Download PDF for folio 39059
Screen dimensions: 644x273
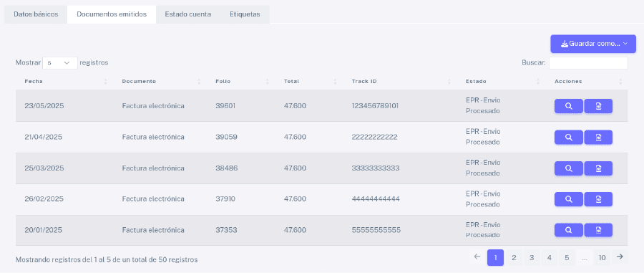[598, 138]
